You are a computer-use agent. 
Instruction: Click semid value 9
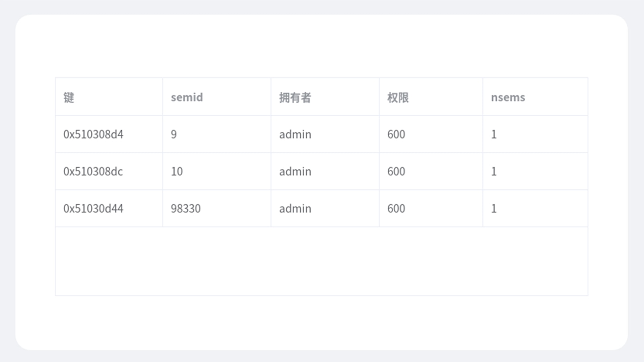click(x=174, y=134)
